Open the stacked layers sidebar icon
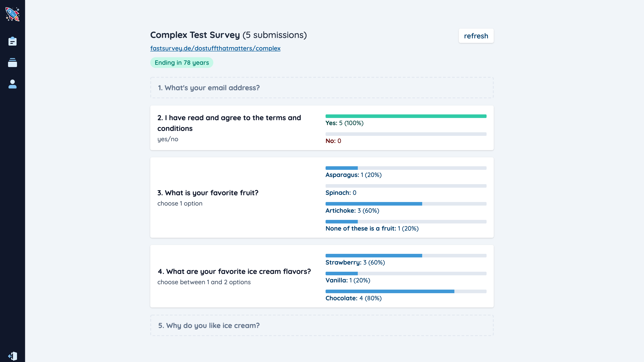Screen dimensions: 644x362 [13, 63]
